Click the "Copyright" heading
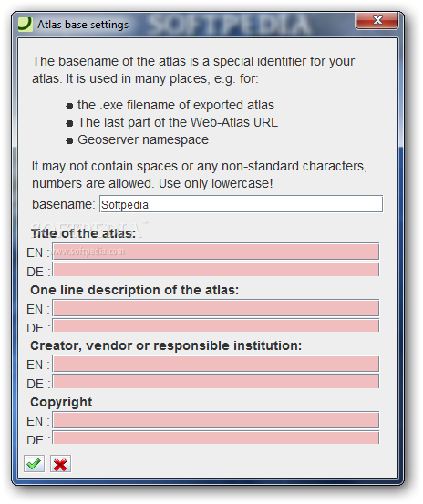 (x=61, y=403)
